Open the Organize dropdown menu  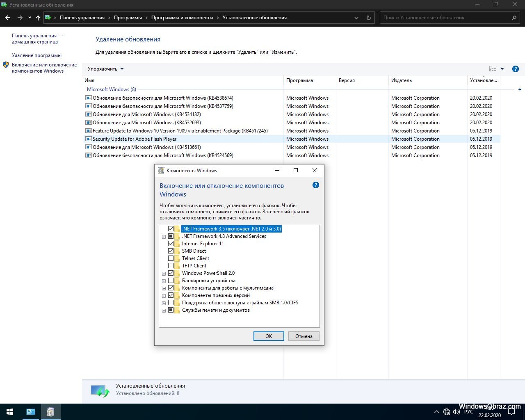pos(105,69)
